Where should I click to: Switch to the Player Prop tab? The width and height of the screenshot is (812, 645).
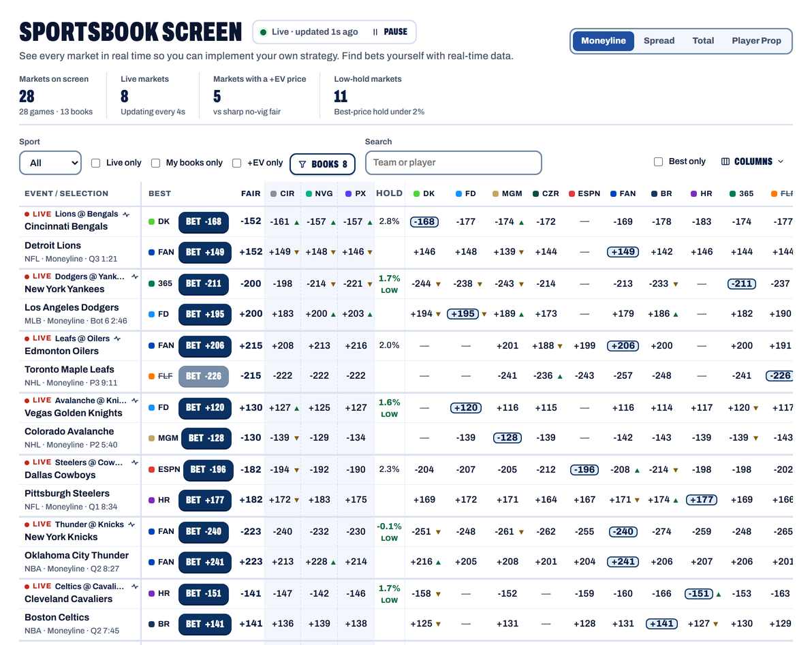click(x=756, y=41)
